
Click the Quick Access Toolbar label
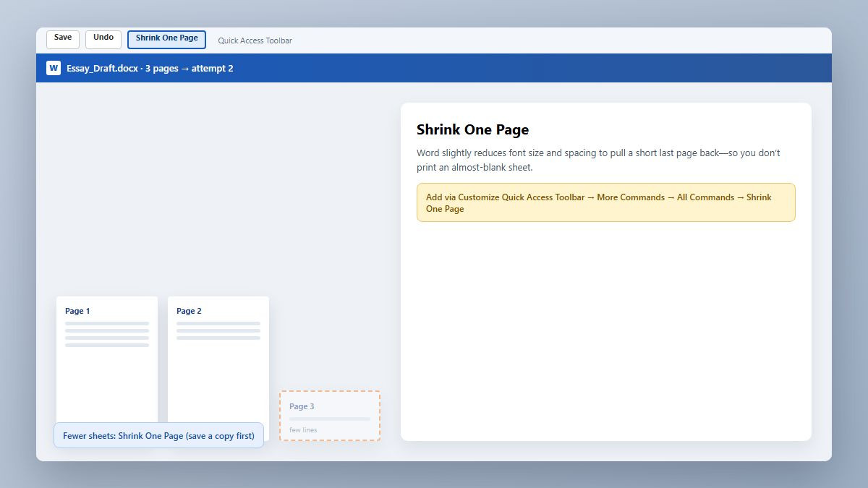(255, 40)
